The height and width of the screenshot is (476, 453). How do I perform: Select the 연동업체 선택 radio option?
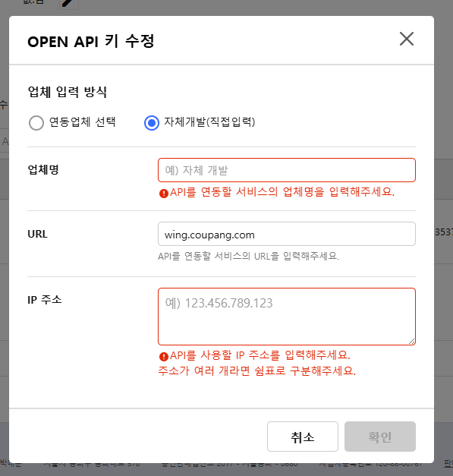click(x=36, y=123)
